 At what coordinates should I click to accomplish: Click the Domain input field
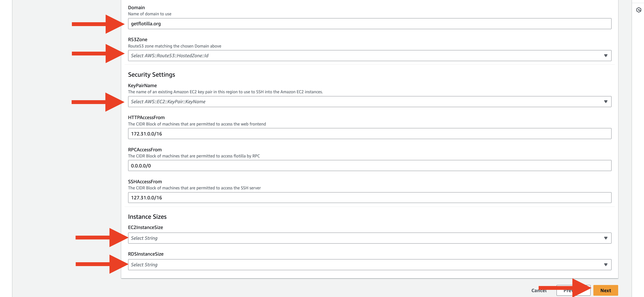[x=370, y=24]
